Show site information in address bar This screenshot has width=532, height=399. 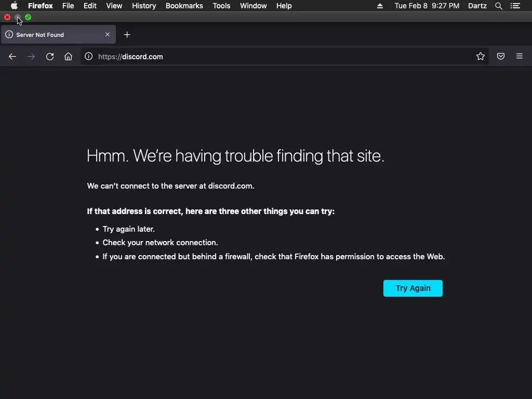pyautogui.click(x=88, y=56)
